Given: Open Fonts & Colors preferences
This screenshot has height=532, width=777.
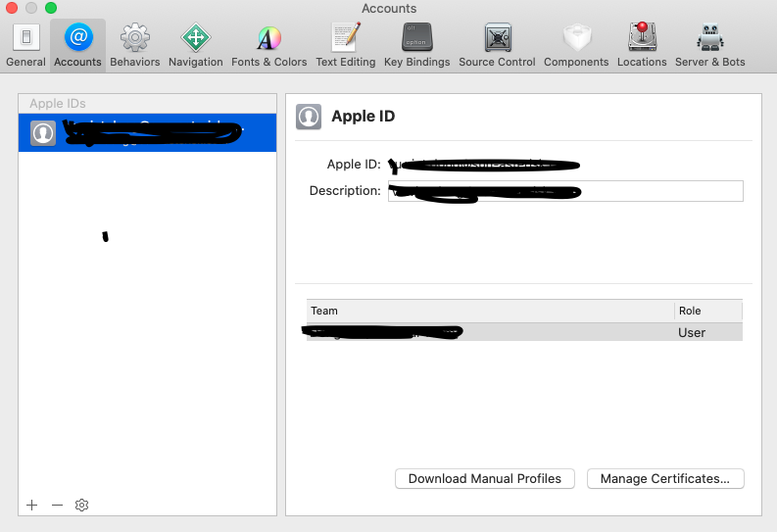Looking at the screenshot, I should (269, 45).
